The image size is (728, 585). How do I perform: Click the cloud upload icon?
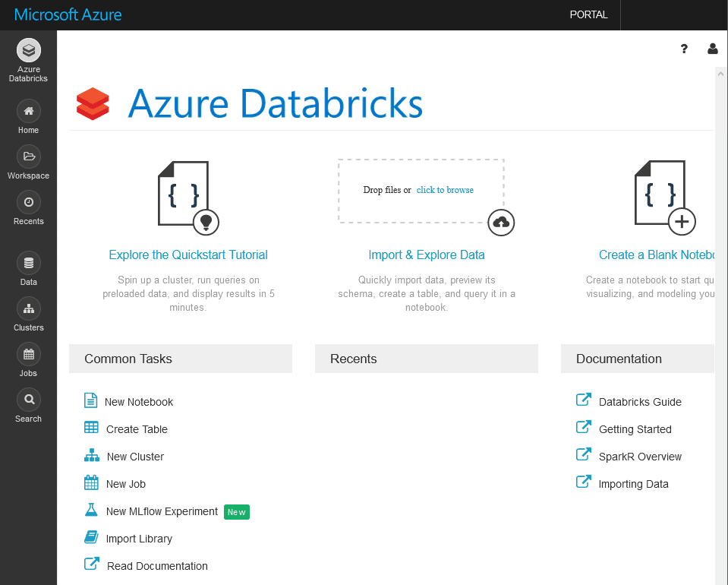501,223
